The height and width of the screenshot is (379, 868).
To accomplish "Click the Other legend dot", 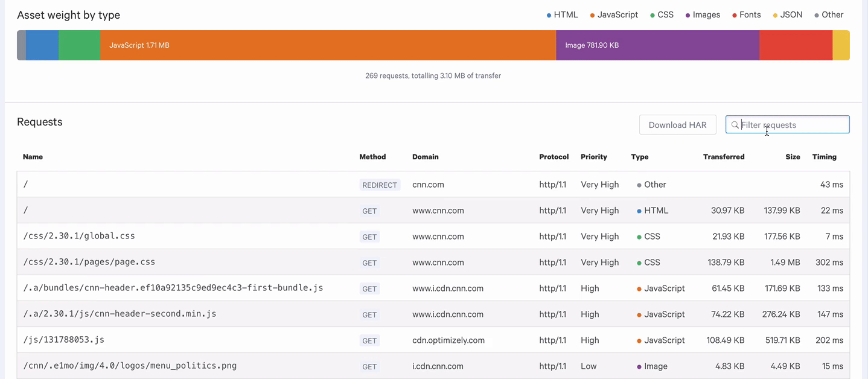I will point(817,15).
